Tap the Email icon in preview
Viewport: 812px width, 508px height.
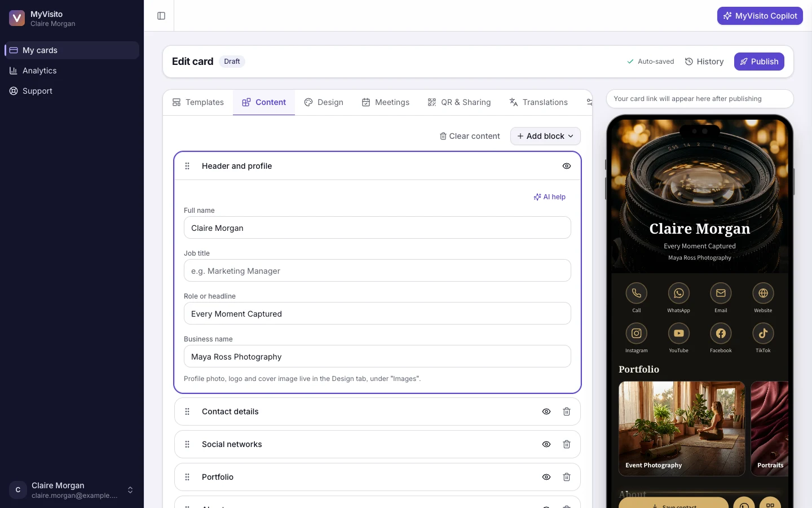[x=721, y=294]
